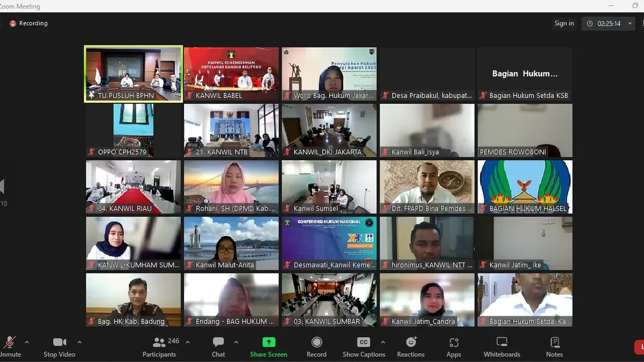
Task: Go to previous page of participants
Action: pos(2,186)
